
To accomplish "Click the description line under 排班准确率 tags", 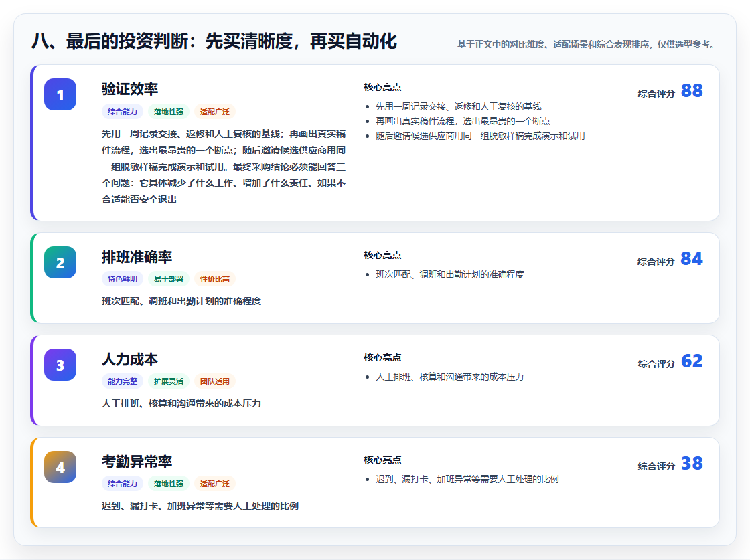I will pos(181,302).
